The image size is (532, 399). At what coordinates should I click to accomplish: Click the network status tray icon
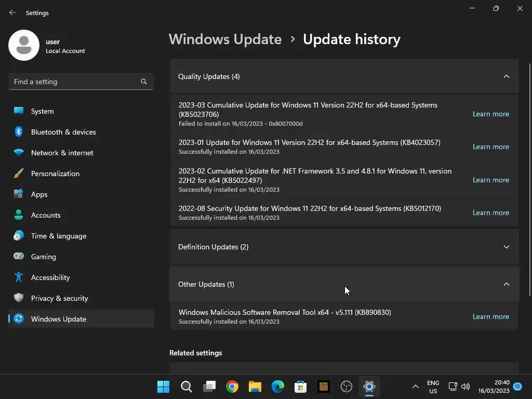(453, 387)
